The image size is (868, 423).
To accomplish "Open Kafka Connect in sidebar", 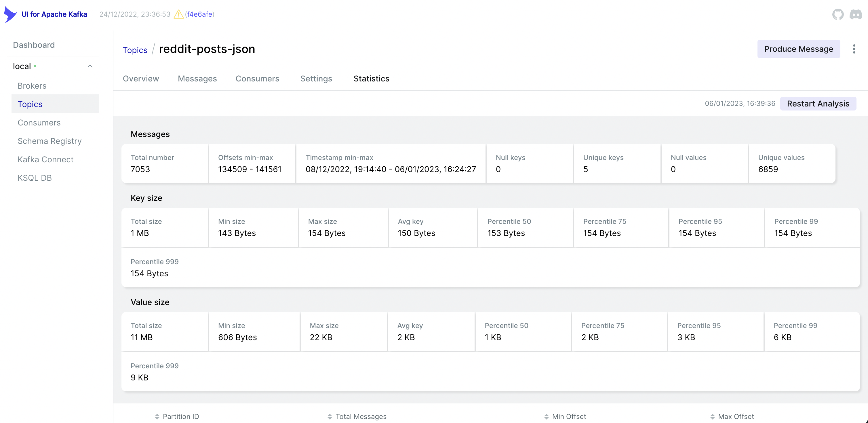I will (45, 159).
